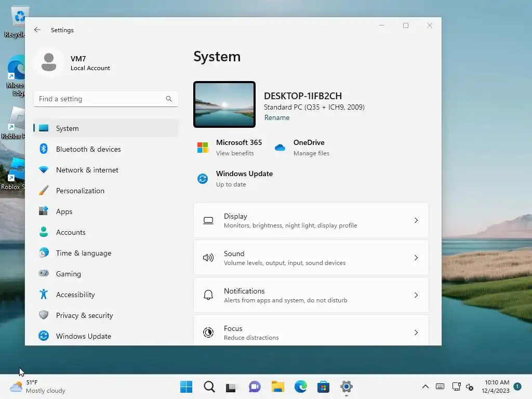Click the search magnifier in Find a setting
This screenshot has width=532, height=399.
[x=169, y=99]
